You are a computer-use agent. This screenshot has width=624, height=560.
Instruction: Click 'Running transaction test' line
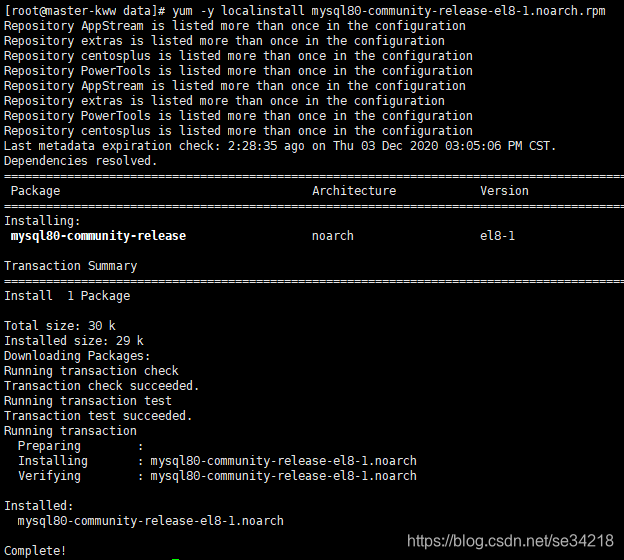88,401
